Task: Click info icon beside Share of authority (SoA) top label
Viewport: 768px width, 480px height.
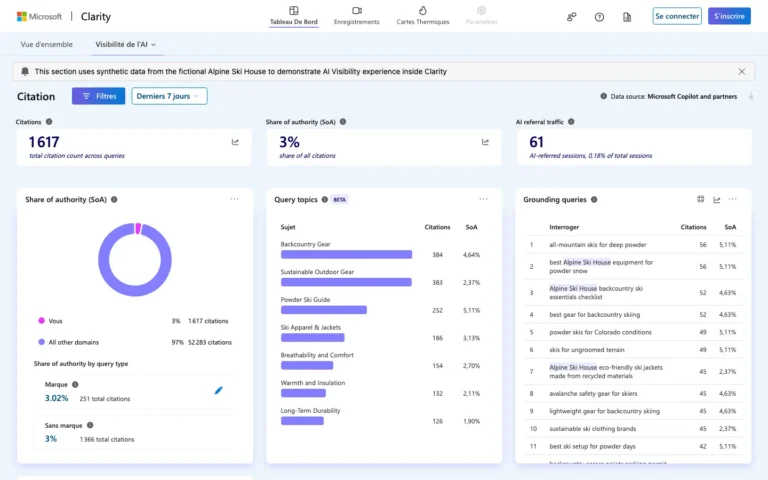Action: (x=343, y=121)
